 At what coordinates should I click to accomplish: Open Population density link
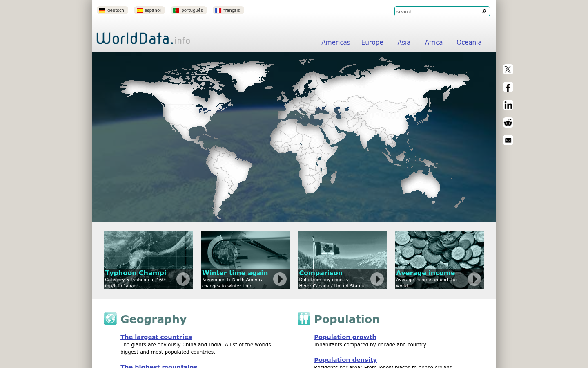(345, 360)
